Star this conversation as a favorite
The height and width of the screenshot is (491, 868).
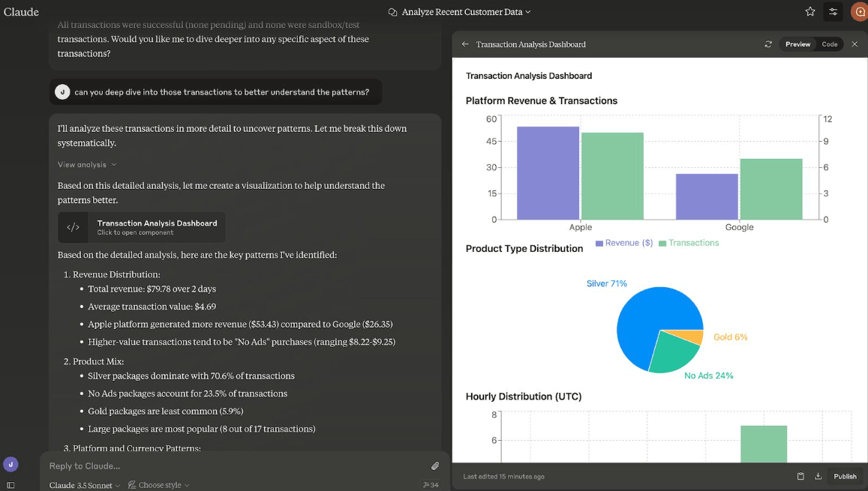tap(810, 11)
